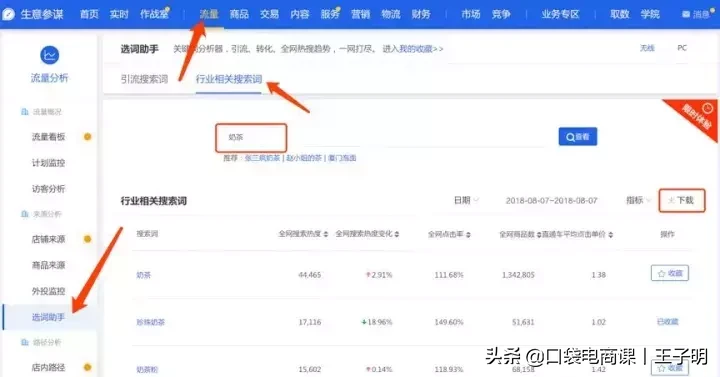The height and width of the screenshot is (377, 720).
Task: Open the 我的收藏 link
Action: coord(416,49)
